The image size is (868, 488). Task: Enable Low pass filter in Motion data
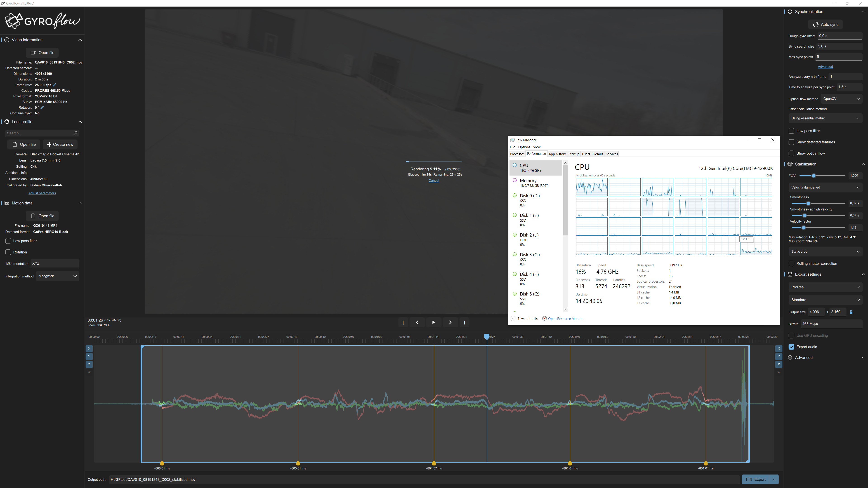8,241
